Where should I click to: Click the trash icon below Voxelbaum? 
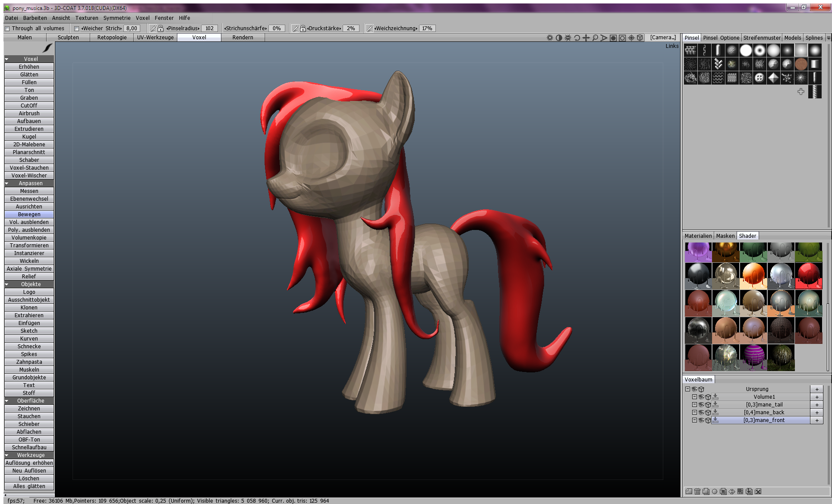697,491
